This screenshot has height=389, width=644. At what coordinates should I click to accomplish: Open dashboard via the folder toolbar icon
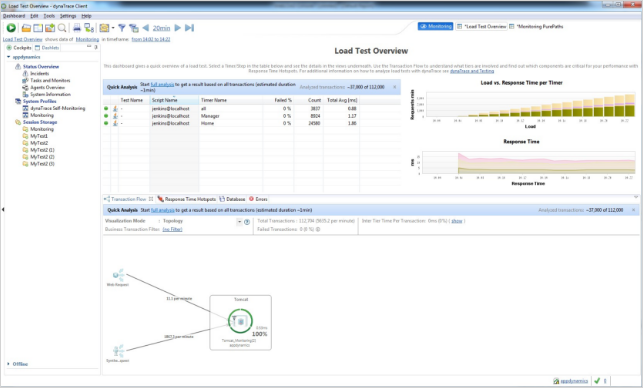click(x=26, y=28)
